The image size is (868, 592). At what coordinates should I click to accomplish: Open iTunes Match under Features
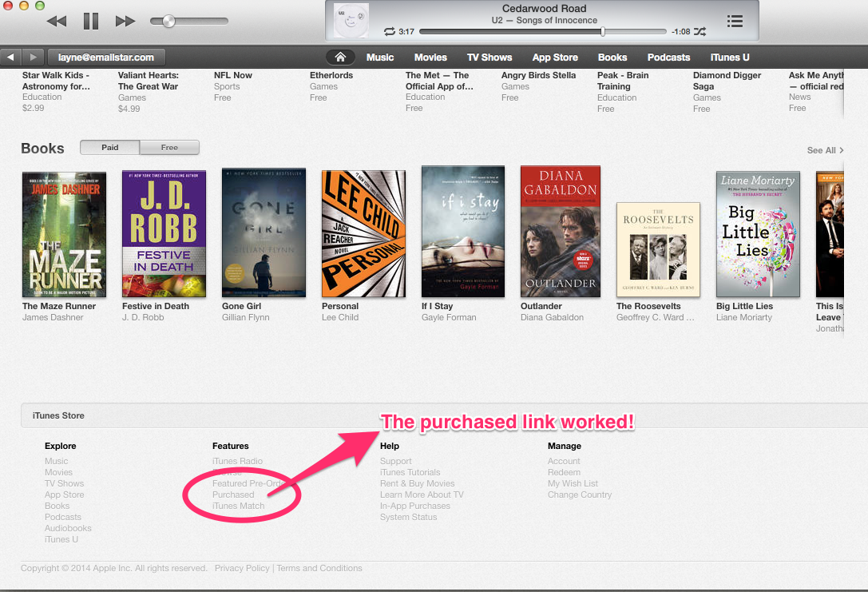(x=238, y=507)
